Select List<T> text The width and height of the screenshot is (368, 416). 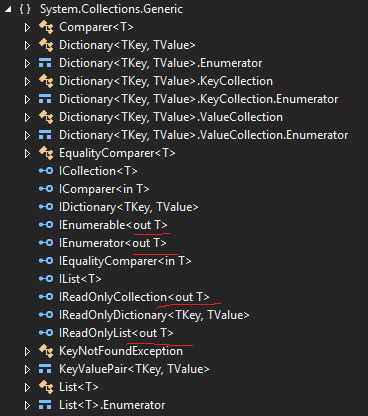[79, 387]
